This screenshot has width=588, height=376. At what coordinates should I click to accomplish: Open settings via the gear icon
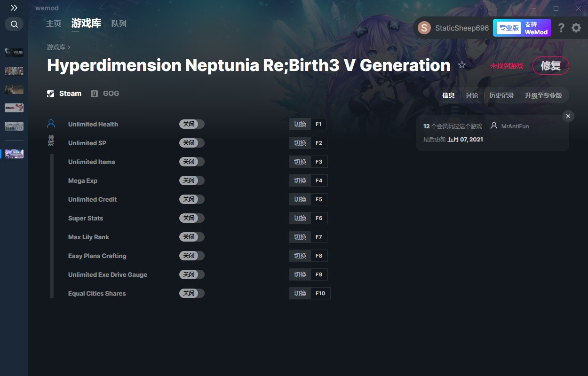click(576, 28)
